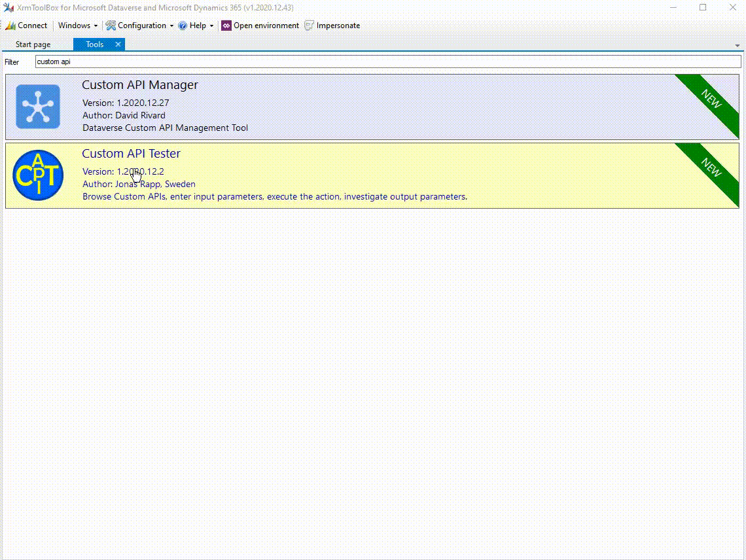Click the Custom API Tester title
The image size is (746, 560).
pyautogui.click(x=132, y=154)
